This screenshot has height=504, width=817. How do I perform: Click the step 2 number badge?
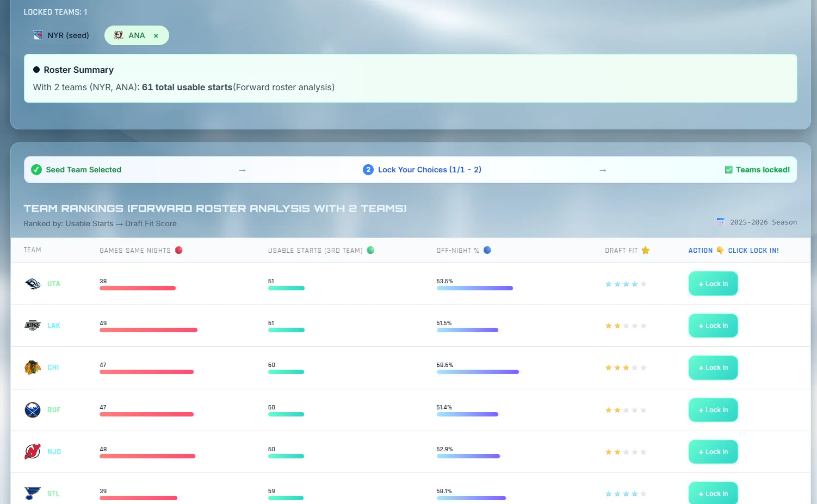coord(368,170)
